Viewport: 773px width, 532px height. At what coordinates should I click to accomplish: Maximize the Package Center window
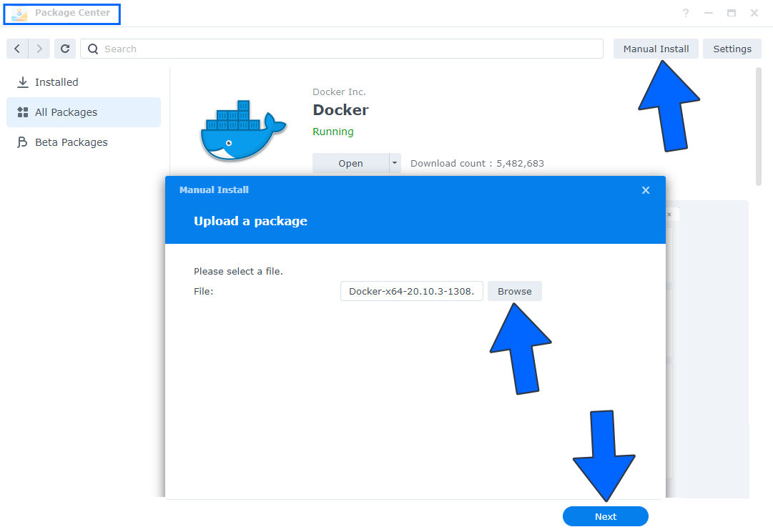point(732,14)
